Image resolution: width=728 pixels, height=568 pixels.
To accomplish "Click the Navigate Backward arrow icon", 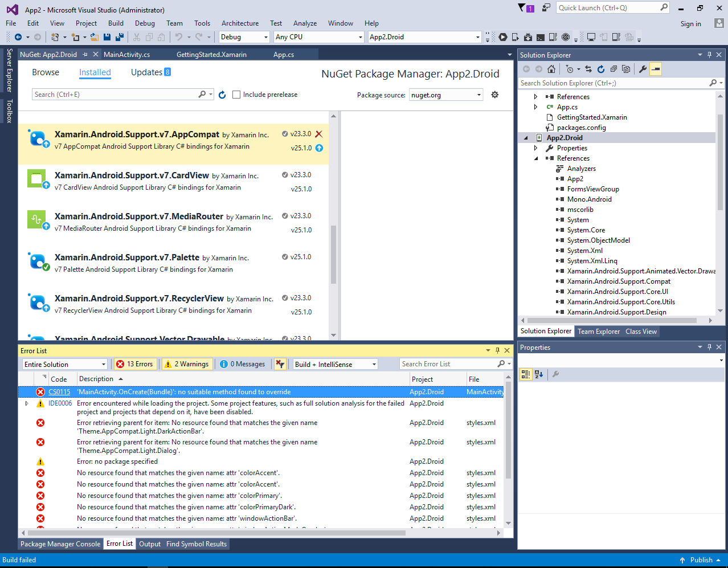I will coord(18,37).
